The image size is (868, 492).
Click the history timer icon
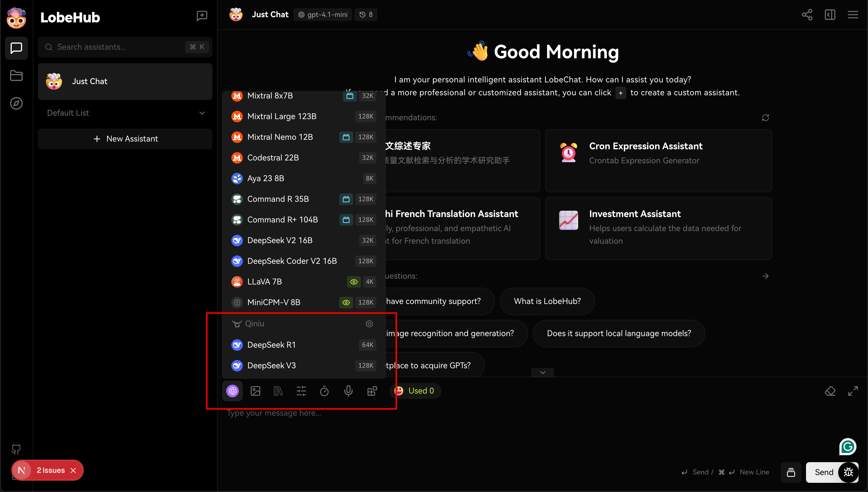click(x=324, y=391)
